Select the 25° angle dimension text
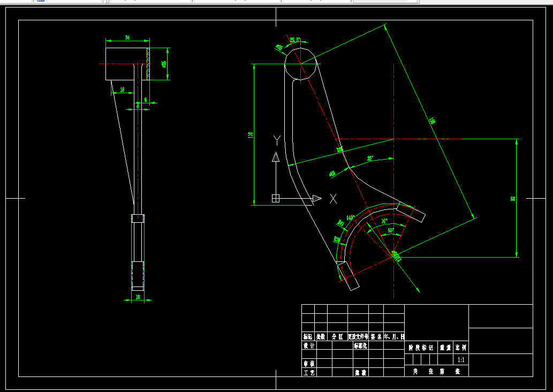553x392 pixels. pos(370,159)
